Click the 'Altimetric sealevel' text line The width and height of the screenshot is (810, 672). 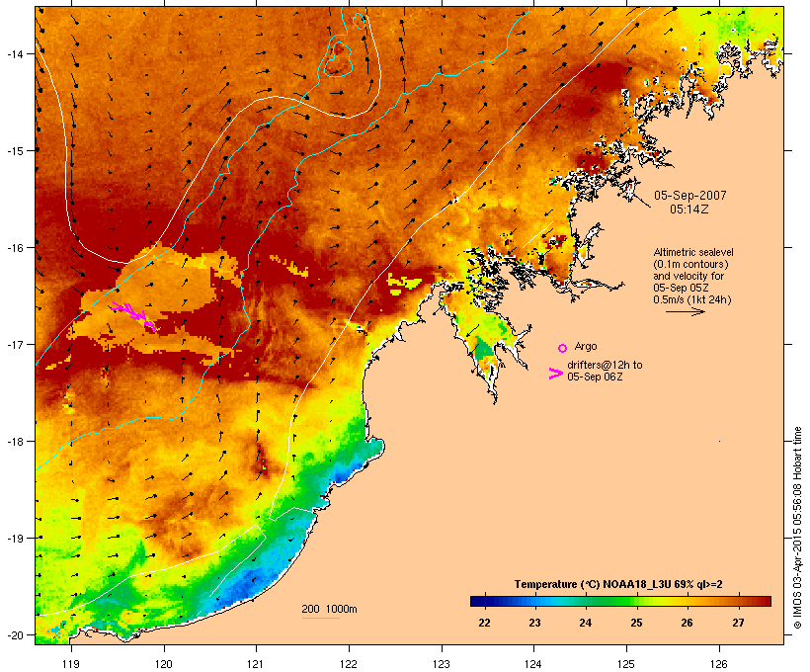coord(693,252)
